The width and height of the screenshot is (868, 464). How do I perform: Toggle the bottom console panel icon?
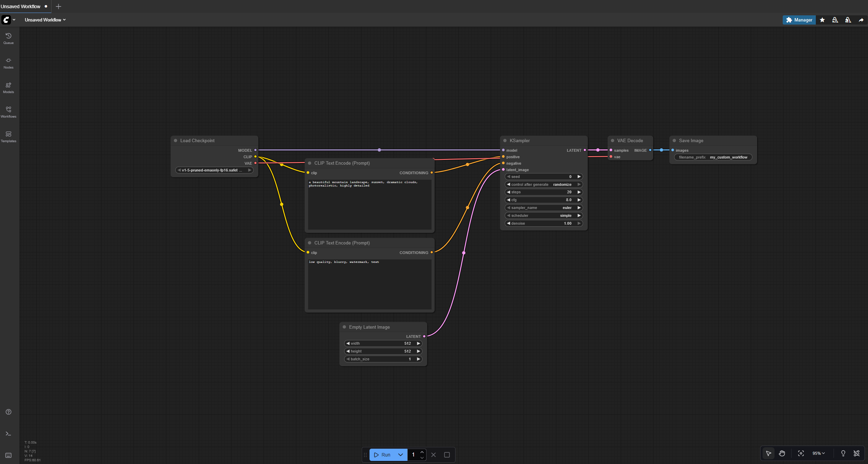click(x=9, y=434)
